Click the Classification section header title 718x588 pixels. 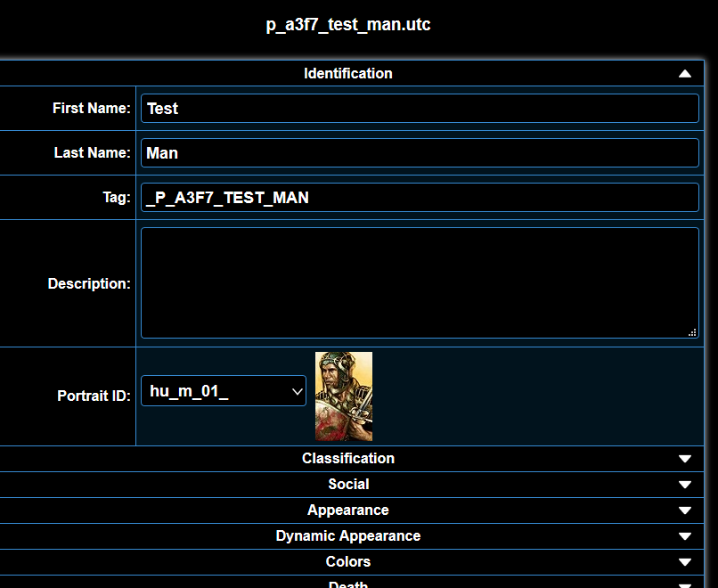pyautogui.click(x=348, y=459)
